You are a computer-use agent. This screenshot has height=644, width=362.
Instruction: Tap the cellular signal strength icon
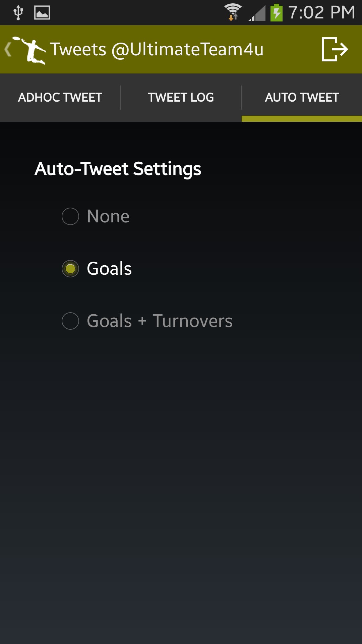pyautogui.click(x=257, y=13)
